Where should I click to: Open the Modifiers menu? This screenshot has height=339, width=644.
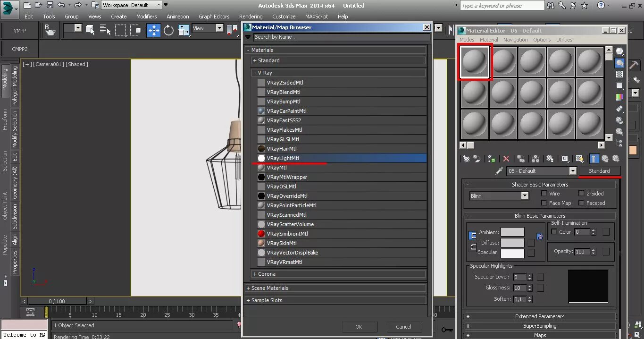click(146, 17)
